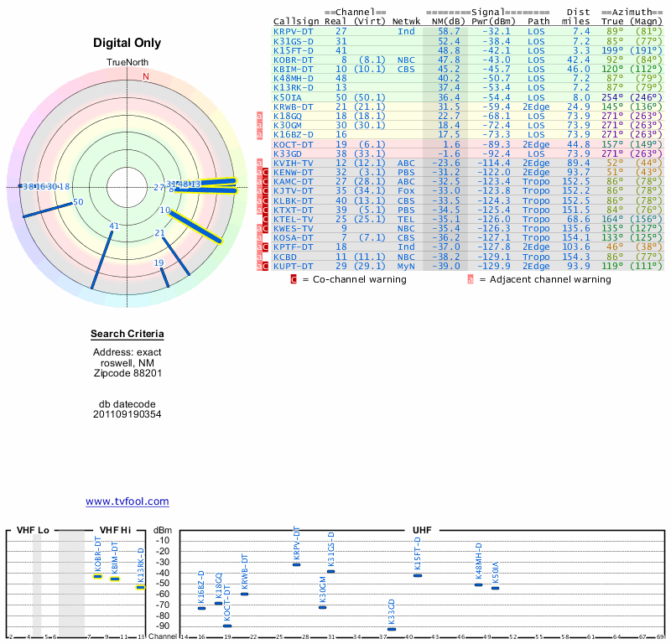This screenshot has width=671, height=644.
Task: Click the K50IA callsign in the table
Action: point(290,97)
